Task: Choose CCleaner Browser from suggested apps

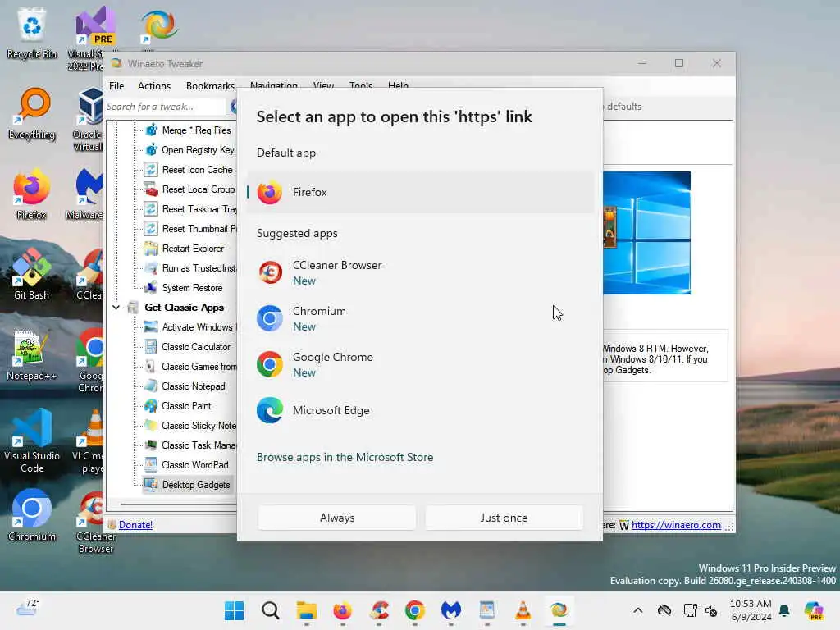Action: click(420, 272)
